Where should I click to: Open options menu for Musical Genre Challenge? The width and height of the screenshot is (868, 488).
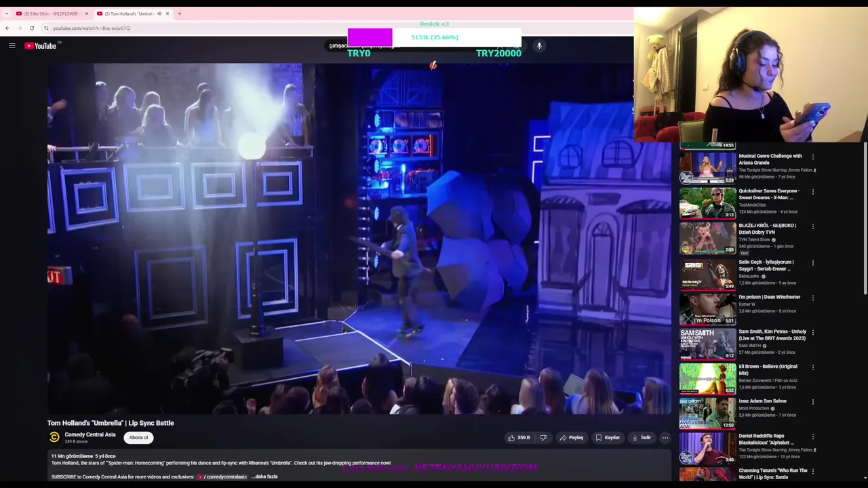coord(813,157)
